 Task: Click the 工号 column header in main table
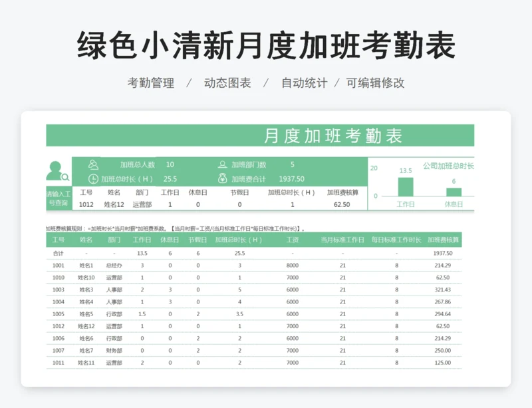[59, 240]
